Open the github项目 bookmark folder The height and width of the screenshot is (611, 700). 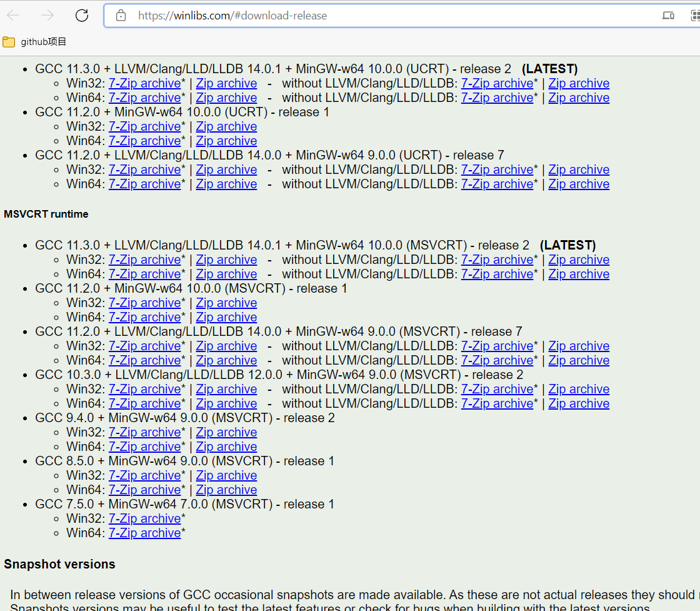click(x=34, y=42)
